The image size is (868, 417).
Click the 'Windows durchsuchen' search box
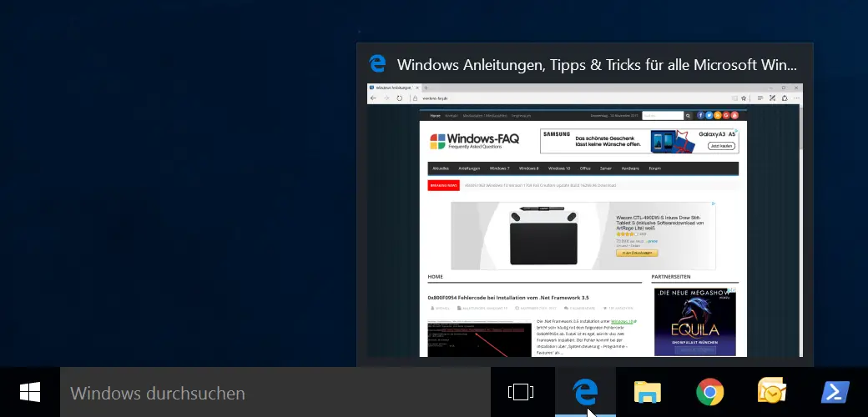point(275,393)
